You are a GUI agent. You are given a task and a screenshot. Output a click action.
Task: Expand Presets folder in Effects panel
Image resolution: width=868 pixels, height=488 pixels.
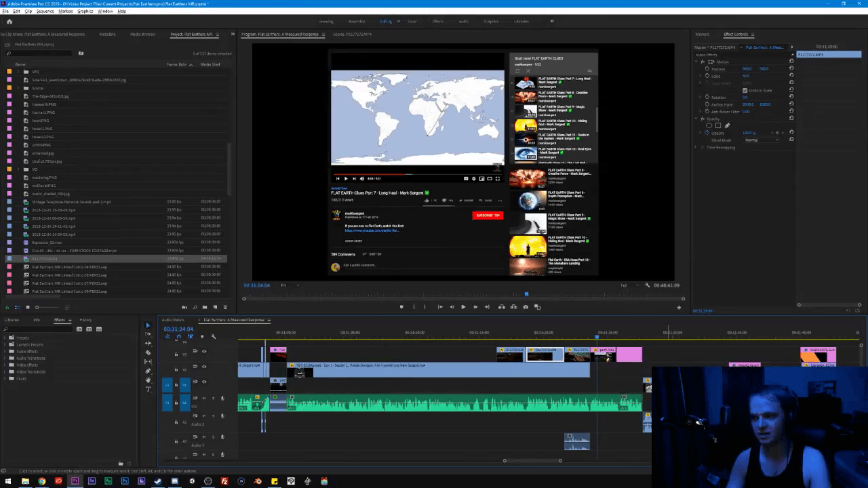pyautogui.click(x=5, y=338)
